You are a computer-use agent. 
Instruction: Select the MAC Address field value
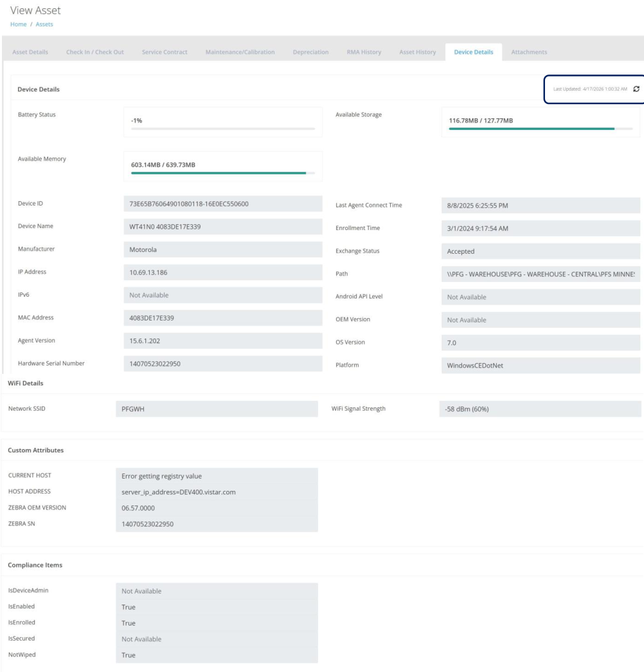pos(223,318)
